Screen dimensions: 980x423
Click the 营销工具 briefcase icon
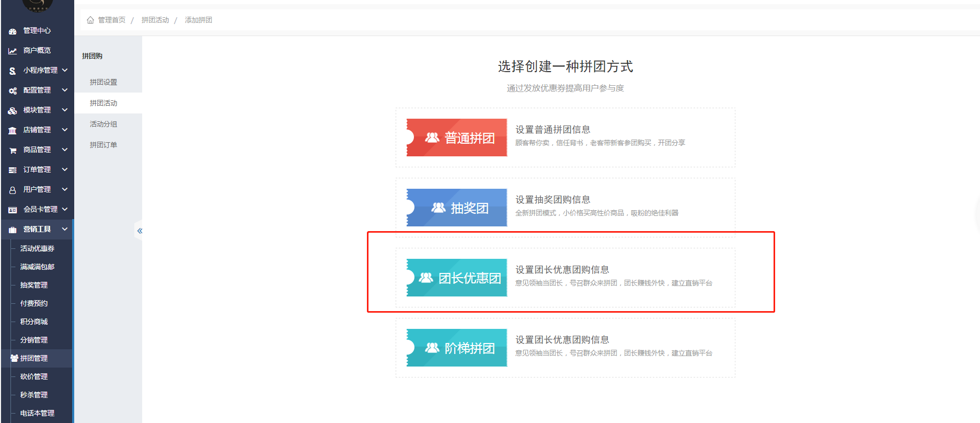[13, 230]
